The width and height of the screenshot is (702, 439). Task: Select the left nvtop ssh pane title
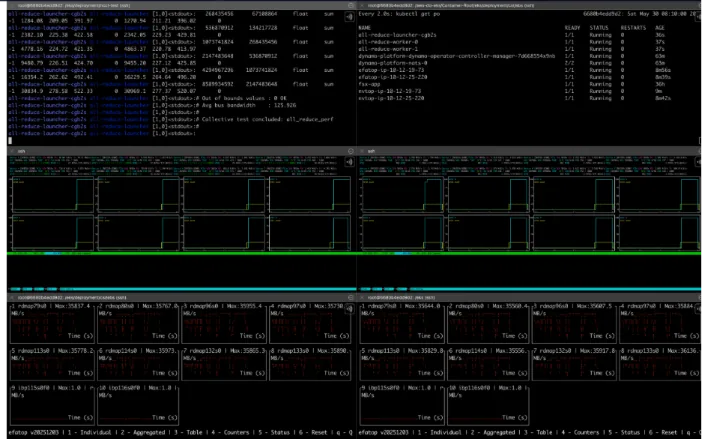(x=21, y=151)
